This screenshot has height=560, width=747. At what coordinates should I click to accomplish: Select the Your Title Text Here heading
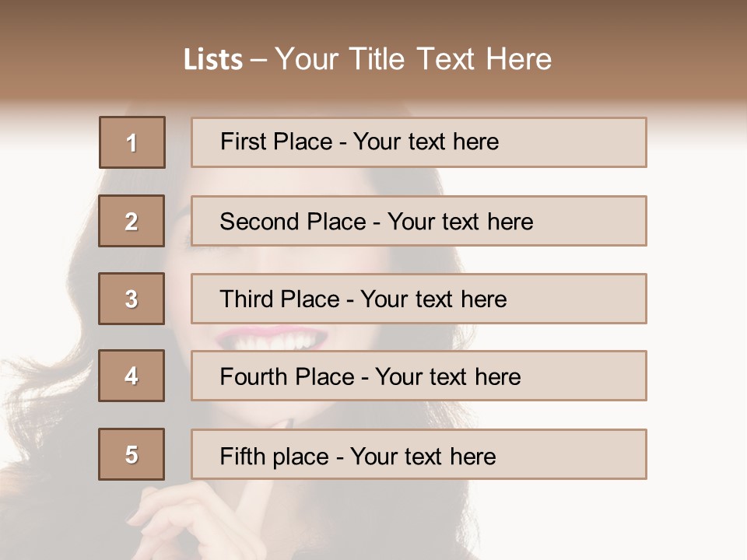coord(413,59)
